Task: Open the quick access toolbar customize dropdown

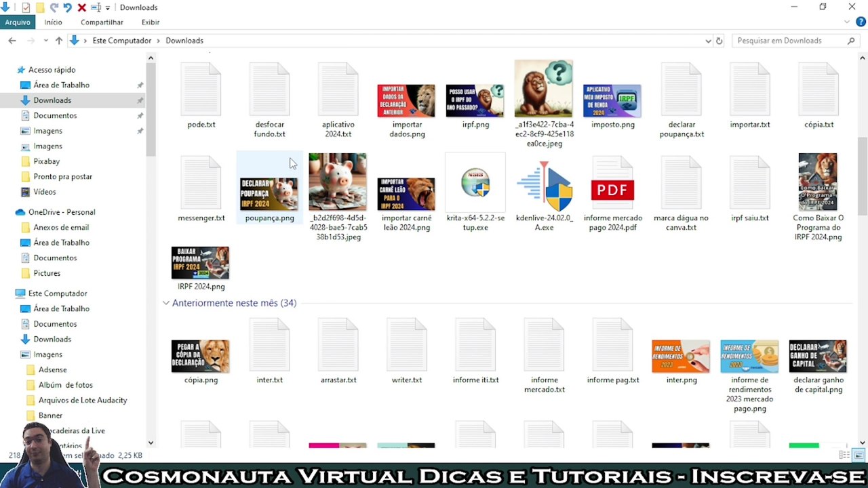Action: (x=108, y=8)
